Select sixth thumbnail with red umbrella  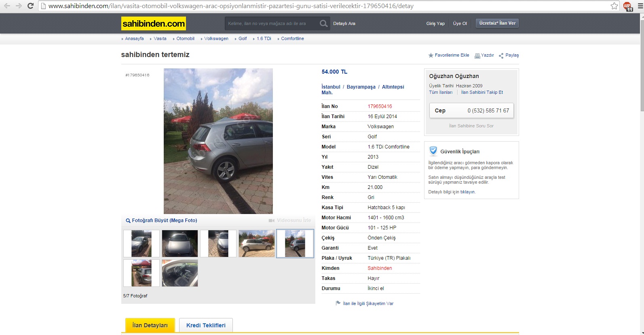pos(141,273)
